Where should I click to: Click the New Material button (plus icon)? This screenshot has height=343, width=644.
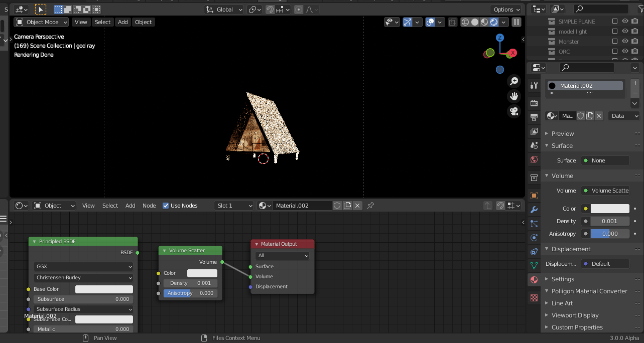click(634, 83)
